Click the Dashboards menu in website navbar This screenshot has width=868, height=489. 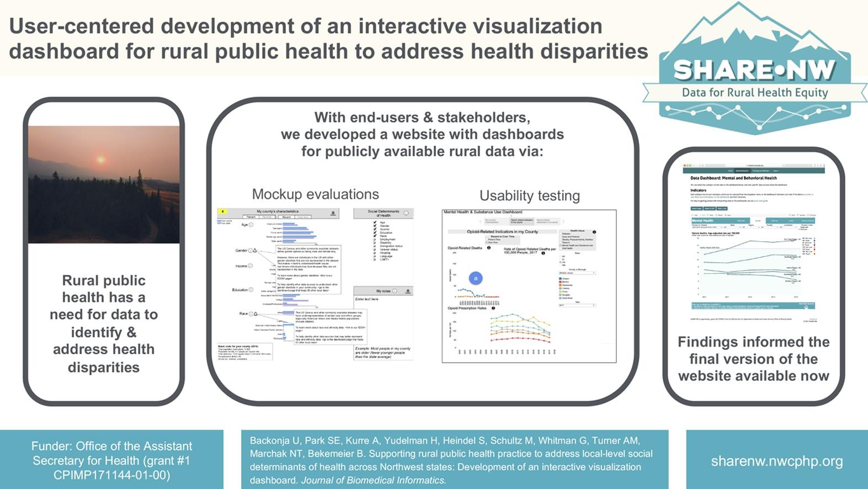(x=742, y=171)
